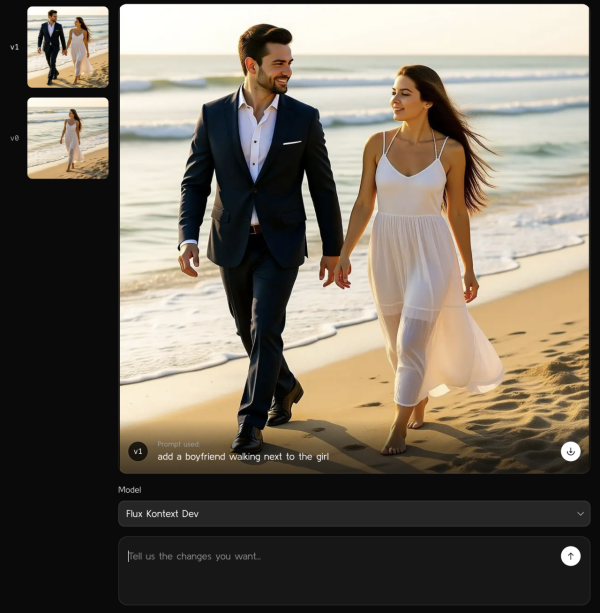Click the 'add a boyfriend' prompt text
Image resolution: width=600 pixels, height=613 pixels.
243,457
